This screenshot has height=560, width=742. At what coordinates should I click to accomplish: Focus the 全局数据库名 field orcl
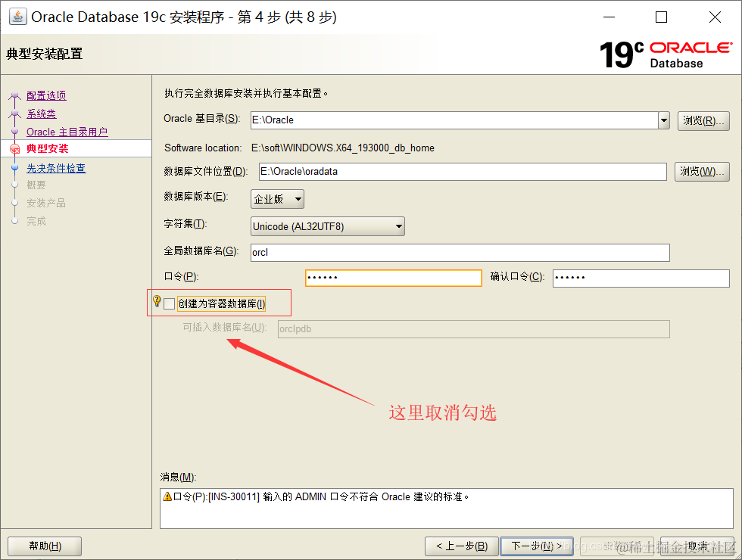(460, 253)
